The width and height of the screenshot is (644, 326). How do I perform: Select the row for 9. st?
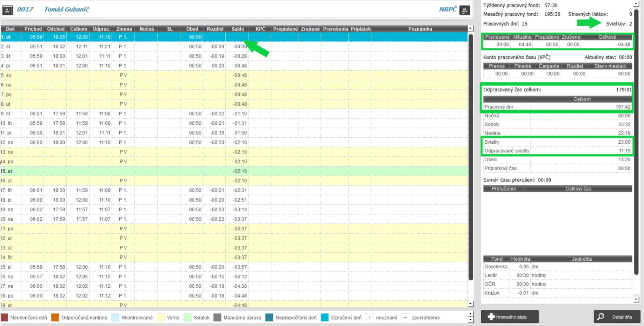coord(140,113)
